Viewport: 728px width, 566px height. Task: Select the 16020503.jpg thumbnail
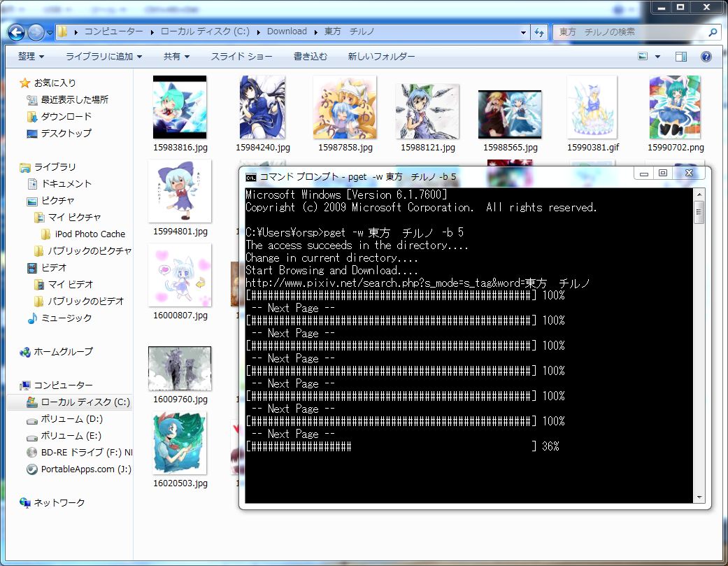(x=180, y=443)
